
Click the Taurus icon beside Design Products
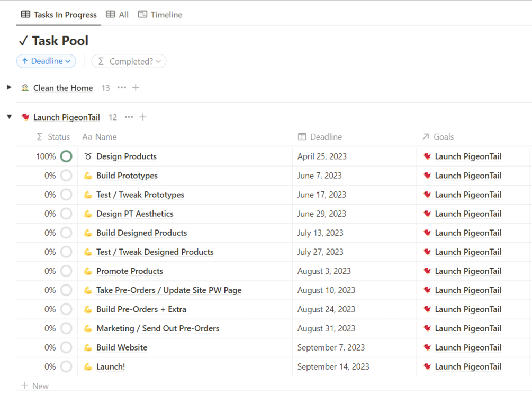tap(88, 157)
